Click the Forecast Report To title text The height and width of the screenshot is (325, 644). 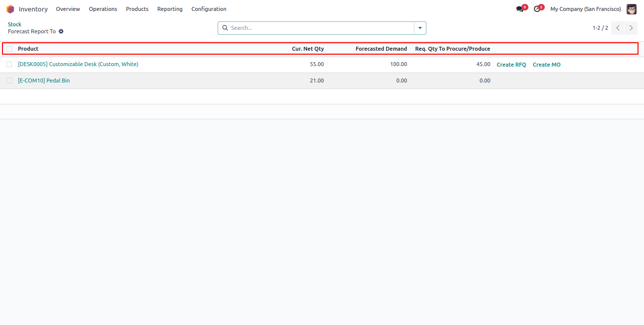tap(32, 31)
